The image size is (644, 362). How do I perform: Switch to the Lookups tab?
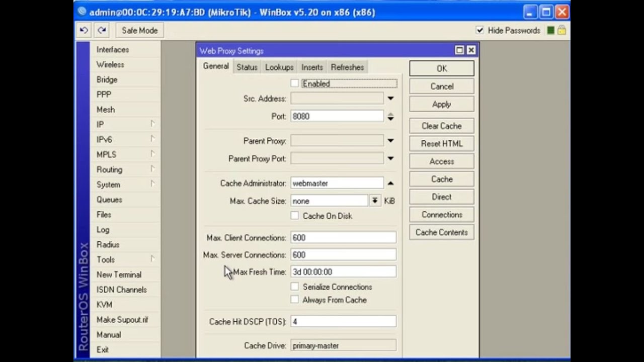point(279,67)
